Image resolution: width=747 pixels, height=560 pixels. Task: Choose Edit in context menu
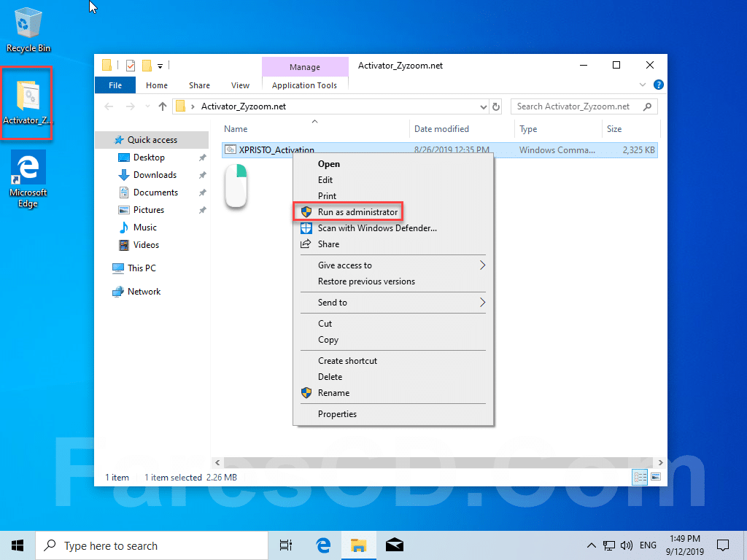click(x=393, y=180)
